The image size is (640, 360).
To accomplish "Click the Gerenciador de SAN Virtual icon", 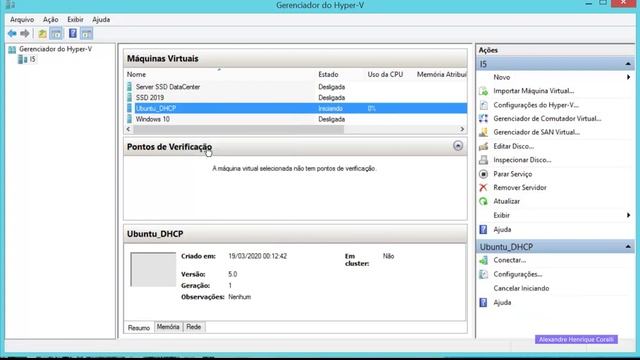I will point(484,132).
